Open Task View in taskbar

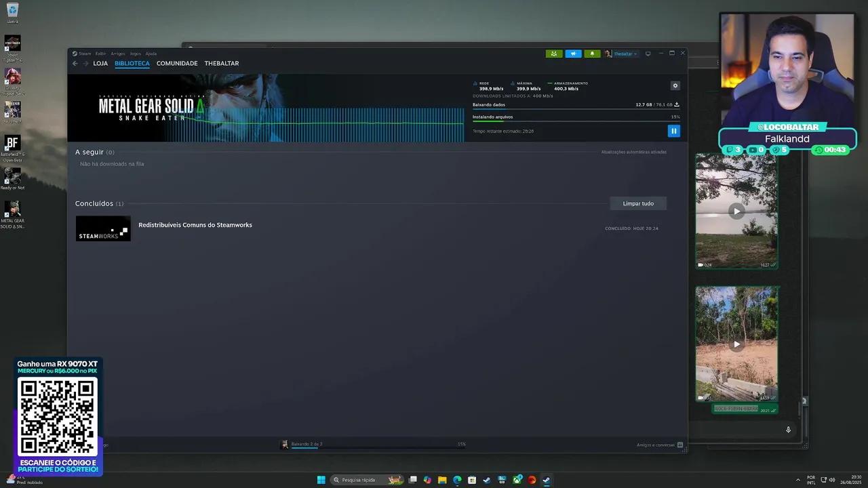click(x=412, y=480)
